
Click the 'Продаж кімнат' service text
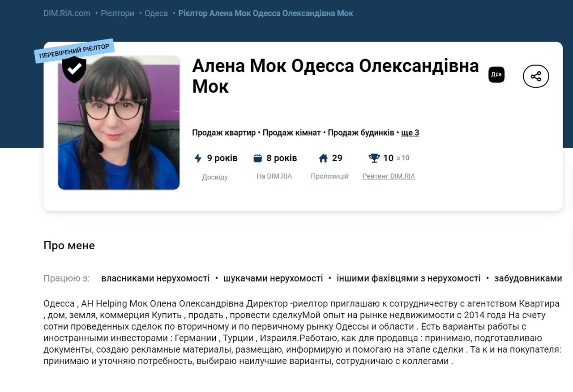(x=291, y=132)
